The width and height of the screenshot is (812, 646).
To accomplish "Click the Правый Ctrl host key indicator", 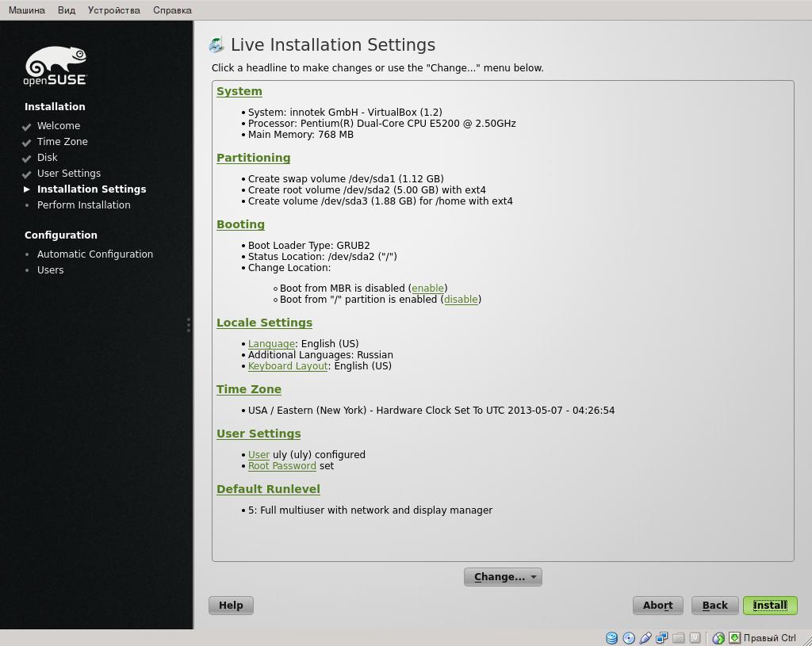I will (x=769, y=638).
